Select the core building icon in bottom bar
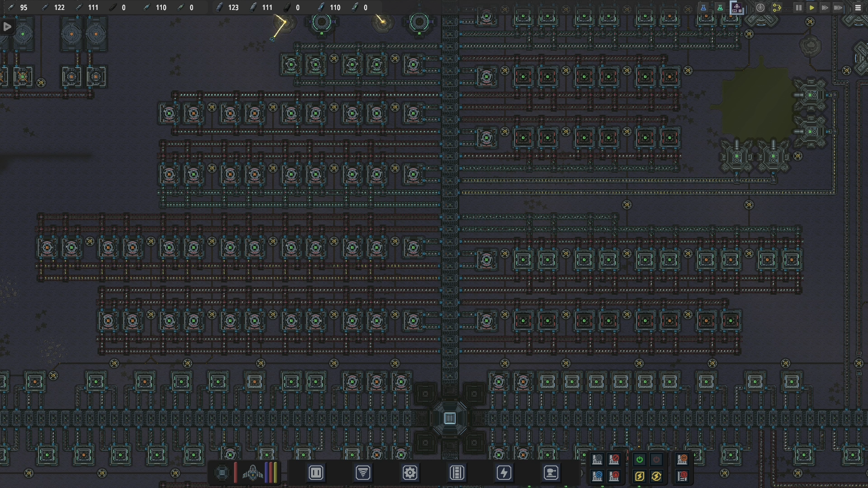Screen dimensions: 868x488 222,473
